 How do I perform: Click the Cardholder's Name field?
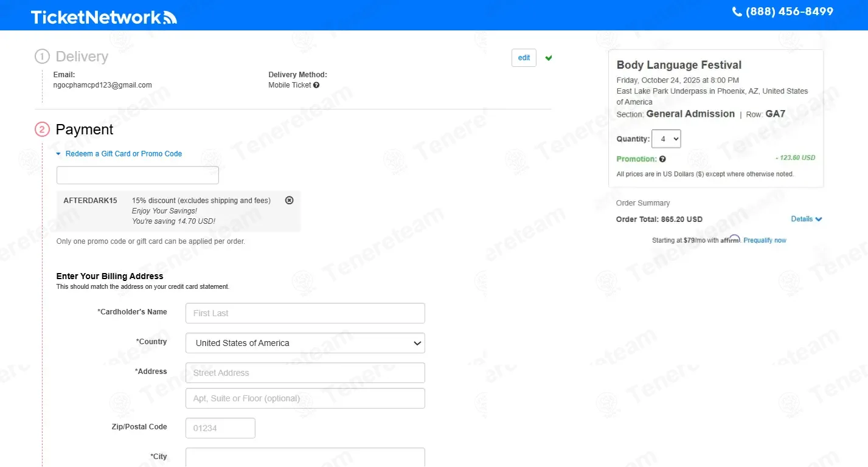click(x=305, y=313)
